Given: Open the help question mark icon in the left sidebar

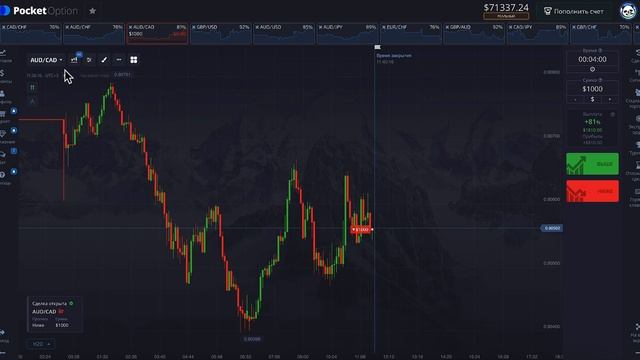Looking at the screenshot, I should pyautogui.click(x=2, y=175).
